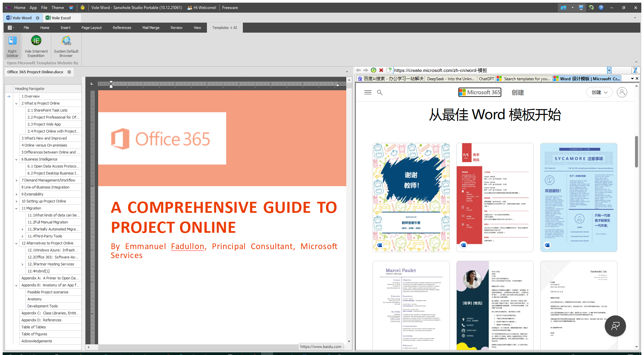644x355 pixels.
Task: Open the document tabs dropdown arrow
Action: coord(347,72)
